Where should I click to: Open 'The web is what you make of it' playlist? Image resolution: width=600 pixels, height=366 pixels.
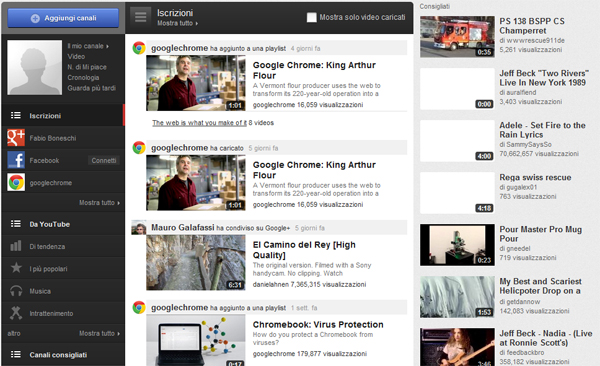[199, 123]
